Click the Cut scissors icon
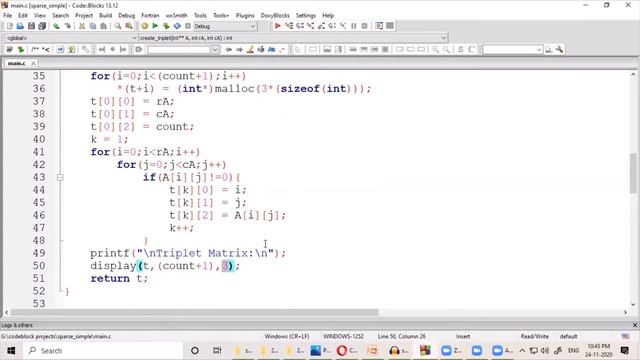The width and height of the screenshot is (640, 360). (x=82, y=26)
